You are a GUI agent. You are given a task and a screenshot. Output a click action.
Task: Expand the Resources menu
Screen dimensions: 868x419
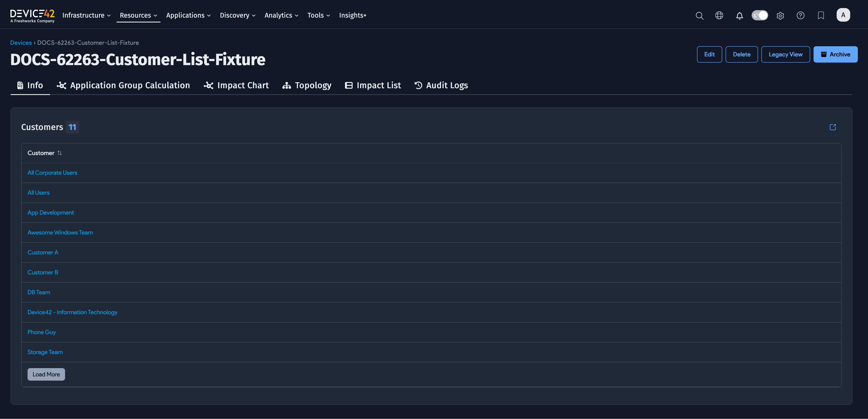tap(139, 15)
